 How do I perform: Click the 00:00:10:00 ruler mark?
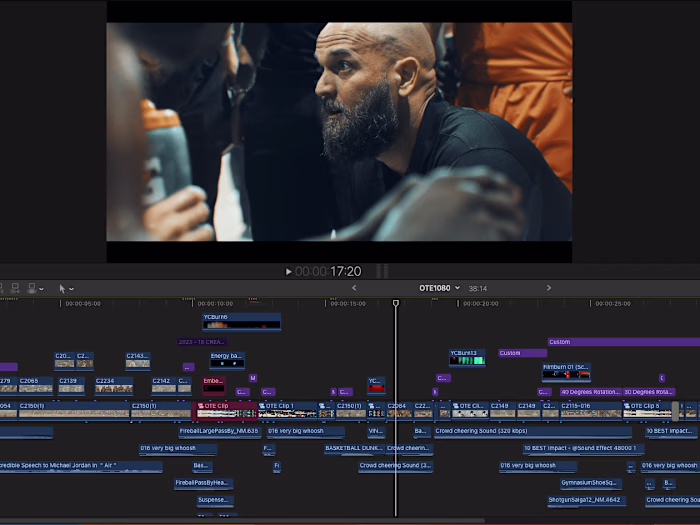[215, 304]
